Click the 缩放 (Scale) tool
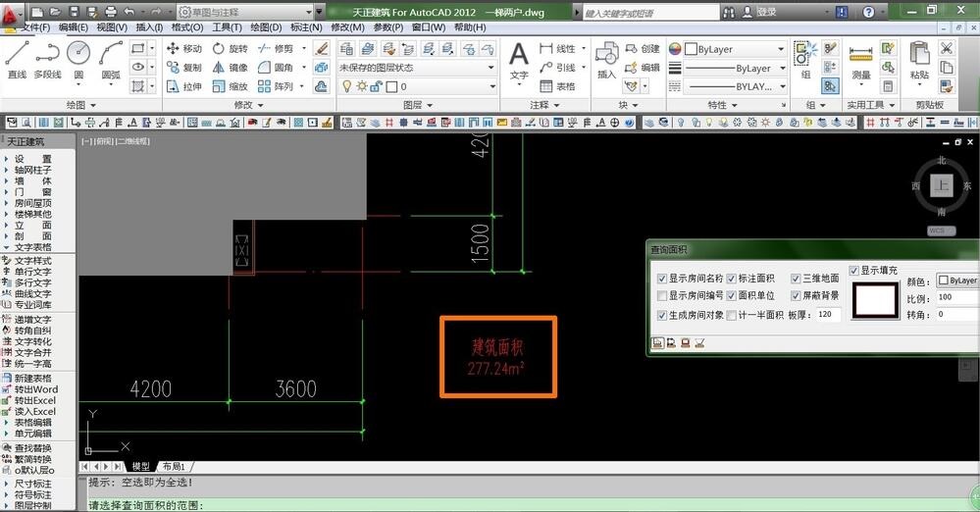980x512 pixels. coord(230,86)
